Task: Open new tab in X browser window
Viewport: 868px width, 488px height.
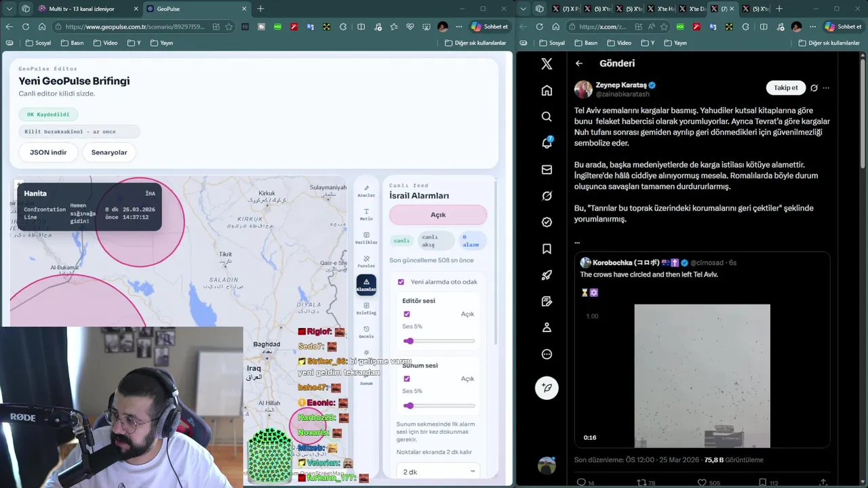Action: (779, 9)
